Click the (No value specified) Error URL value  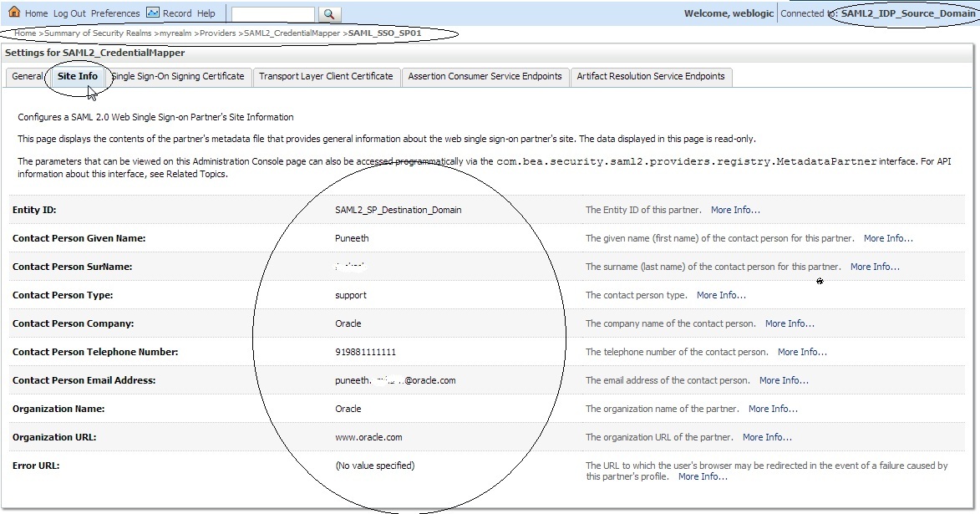375,466
